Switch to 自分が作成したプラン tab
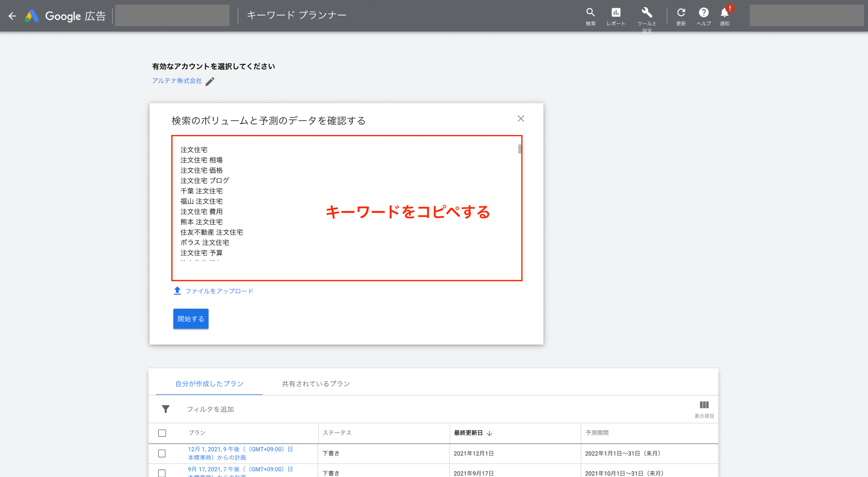 pyautogui.click(x=209, y=384)
